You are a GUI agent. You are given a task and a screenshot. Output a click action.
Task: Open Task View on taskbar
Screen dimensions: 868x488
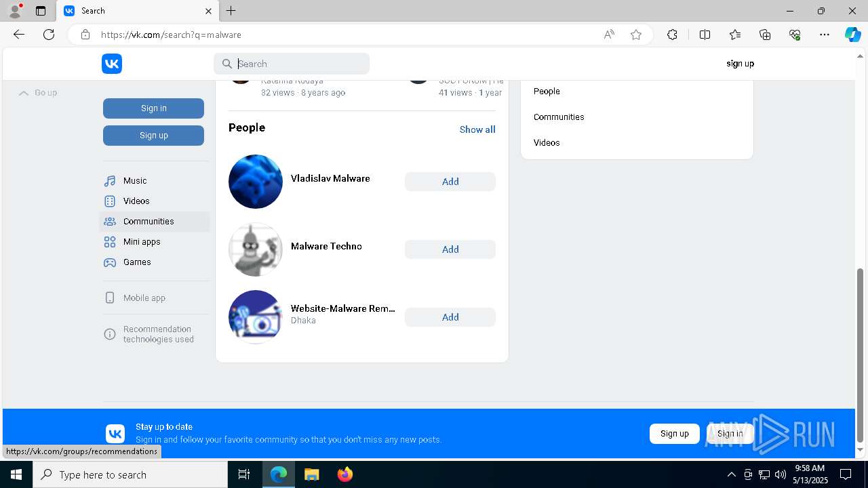(244, 474)
